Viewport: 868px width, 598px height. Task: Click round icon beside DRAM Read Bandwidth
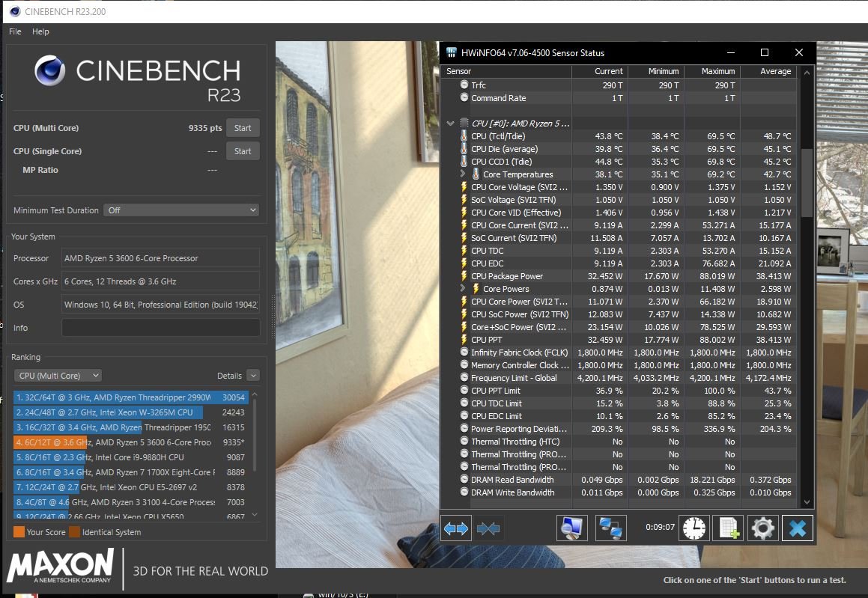[464, 479]
